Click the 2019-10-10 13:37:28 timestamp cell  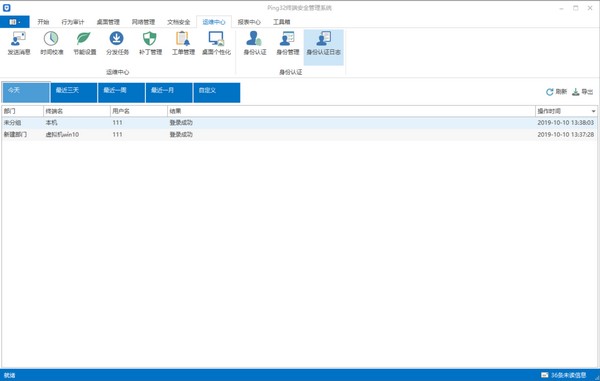566,135
